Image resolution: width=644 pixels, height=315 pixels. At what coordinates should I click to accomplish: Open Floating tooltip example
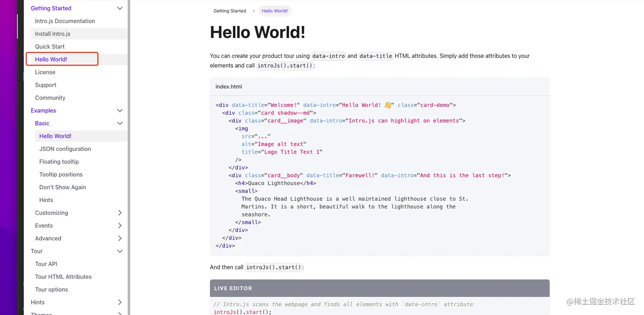coord(59,162)
